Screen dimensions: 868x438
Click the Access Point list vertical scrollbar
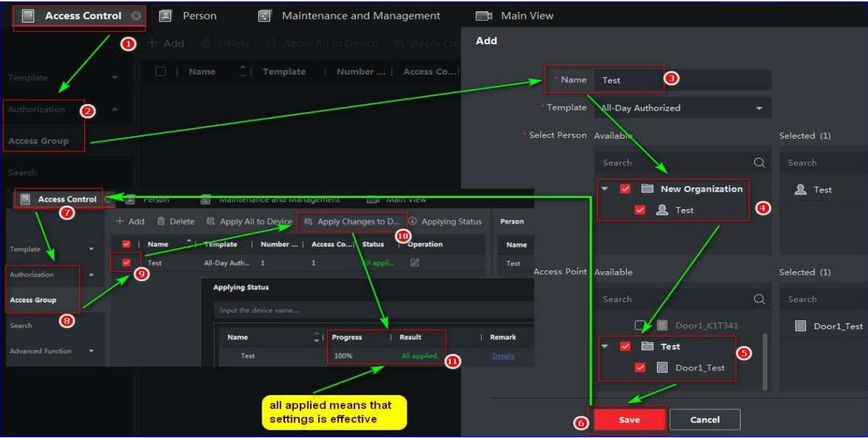click(x=766, y=359)
